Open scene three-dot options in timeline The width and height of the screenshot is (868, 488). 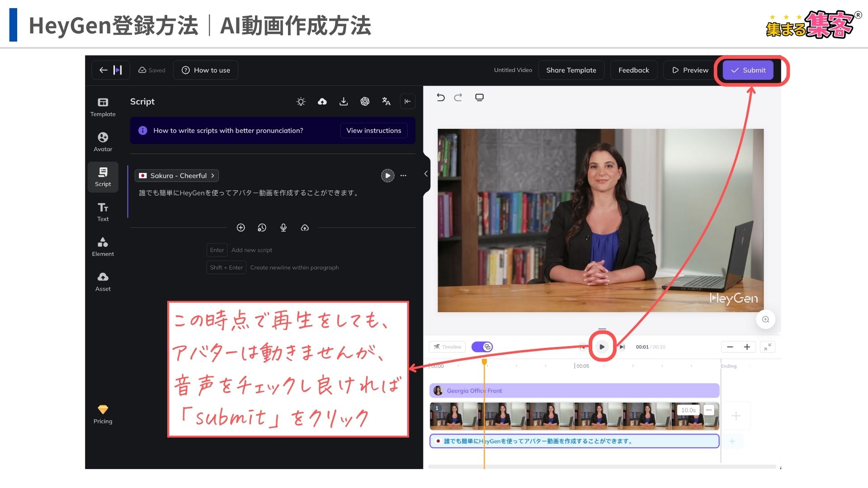pyautogui.click(x=709, y=410)
